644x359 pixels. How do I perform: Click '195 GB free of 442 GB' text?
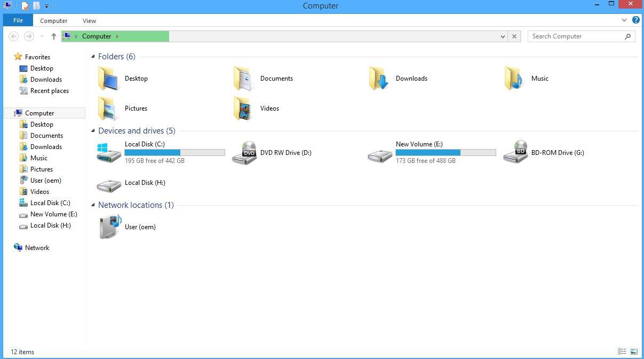[155, 161]
